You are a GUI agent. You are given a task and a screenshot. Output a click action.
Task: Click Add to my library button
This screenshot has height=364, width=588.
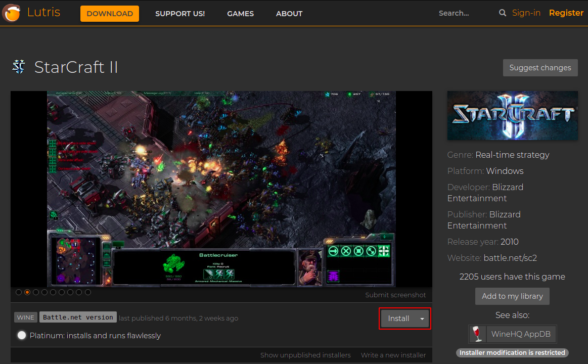pos(512,296)
